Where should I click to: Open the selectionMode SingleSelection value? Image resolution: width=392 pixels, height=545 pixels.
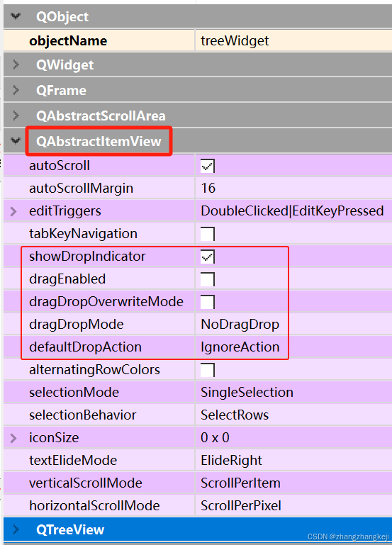click(247, 392)
